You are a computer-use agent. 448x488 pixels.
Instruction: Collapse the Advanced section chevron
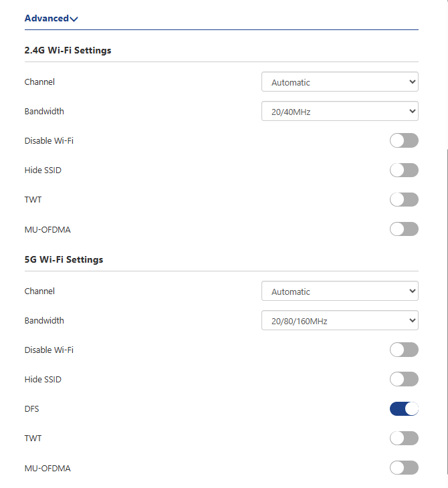click(74, 19)
